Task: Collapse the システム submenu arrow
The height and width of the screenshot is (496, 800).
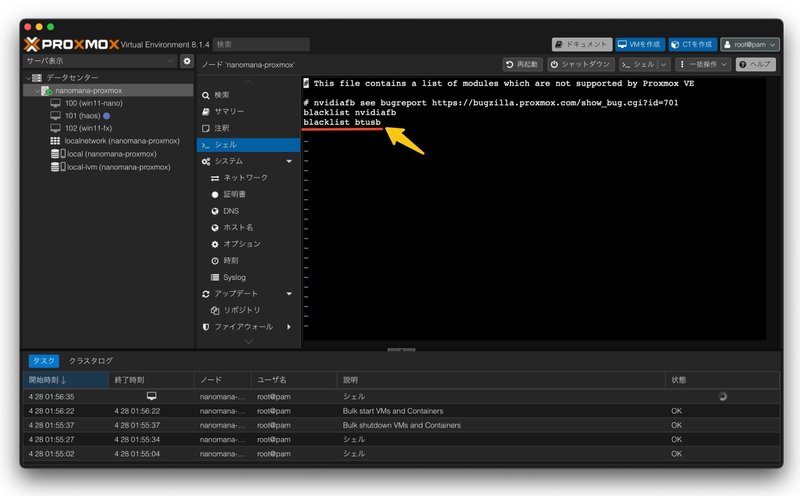Action: 289,161
